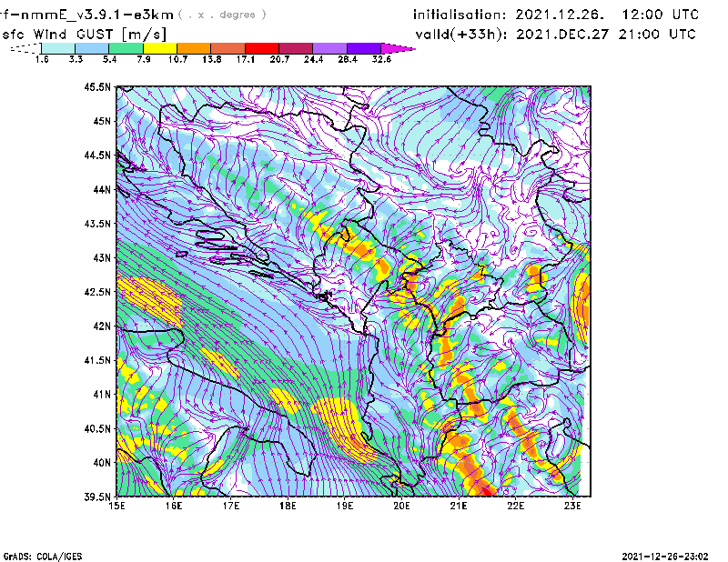Image resolution: width=728 pixels, height=562 pixels.
Task: Click latitude label "42.5N"
Action: [97, 292]
